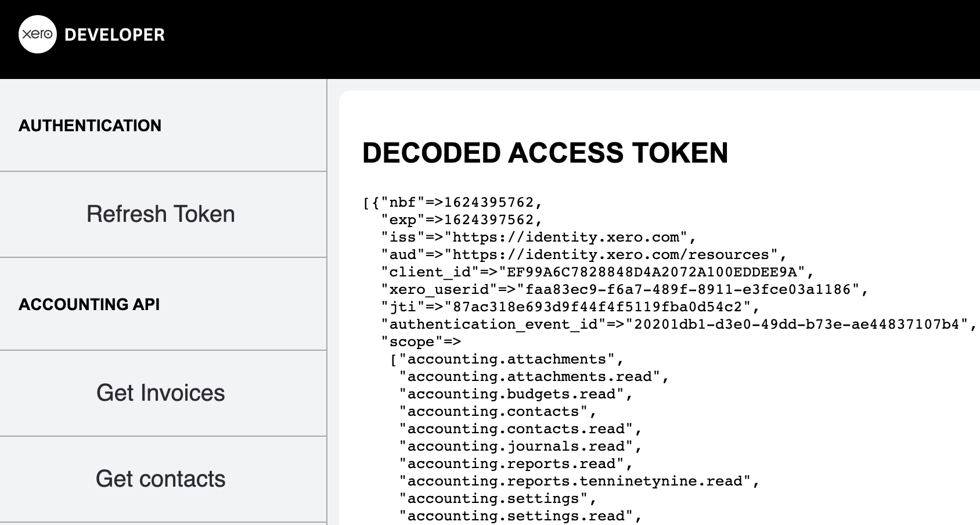Click the ACCOUNTING API section heading
The image size is (980, 525).
tap(89, 304)
